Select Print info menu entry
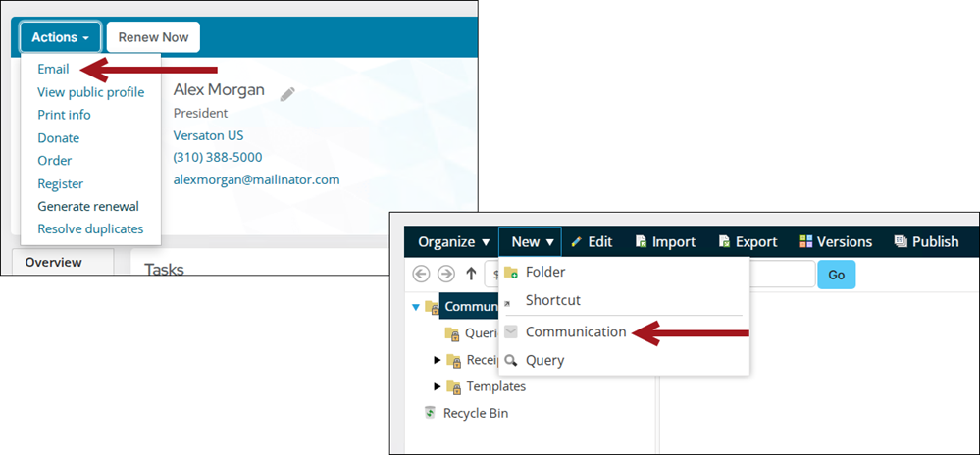Viewport: 980px width, 455px height. pos(64,115)
